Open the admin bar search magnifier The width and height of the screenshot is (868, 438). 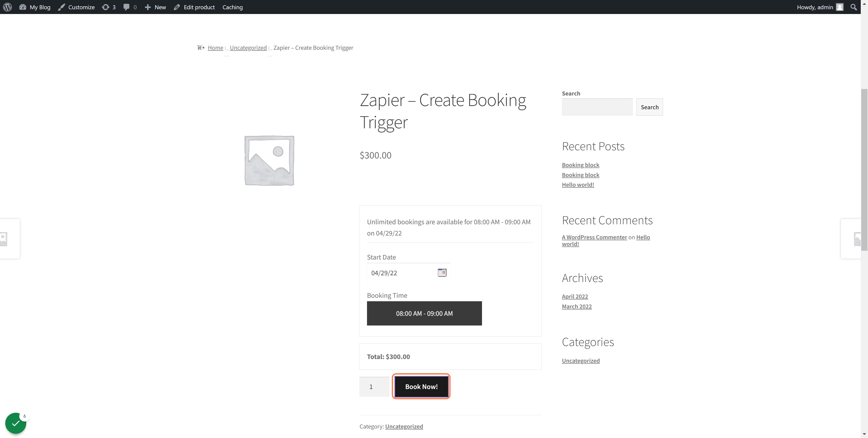(x=853, y=7)
